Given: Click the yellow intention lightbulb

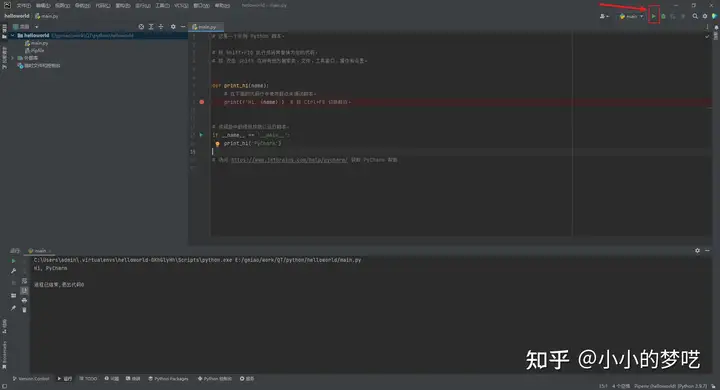Looking at the screenshot, I should (218, 144).
